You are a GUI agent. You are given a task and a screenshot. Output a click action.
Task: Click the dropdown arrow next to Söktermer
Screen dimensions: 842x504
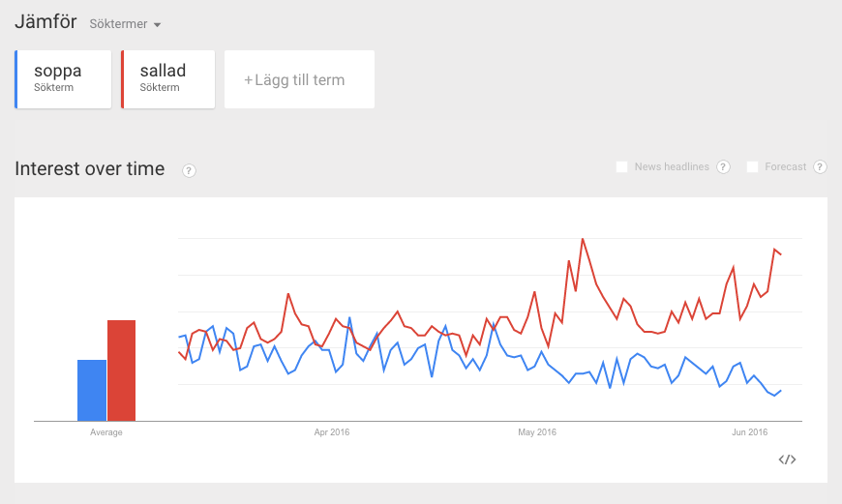(x=157, y=24)
